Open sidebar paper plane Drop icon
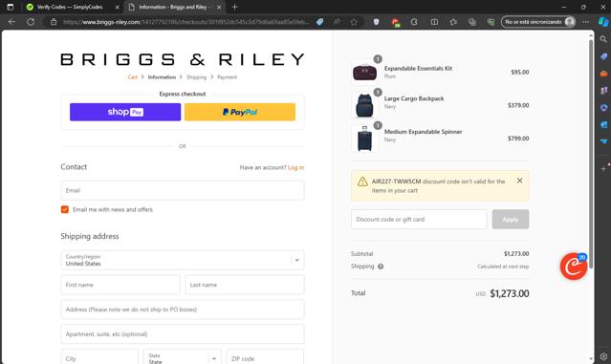Image resolution: width=611 pixels, height=364 pixels. point(603,141)
